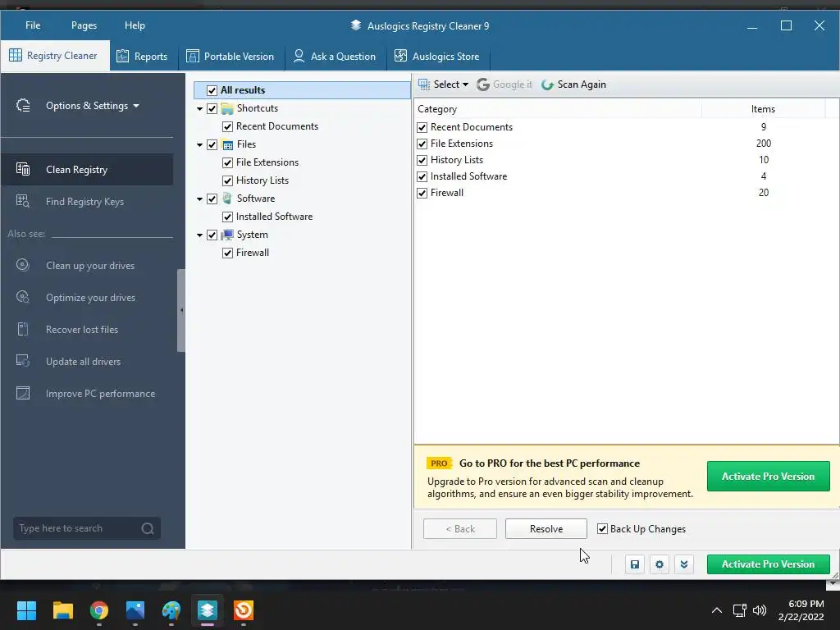Click the Software category icon in tree
Viewport: 840px width, 630px height.
(227, 199)
